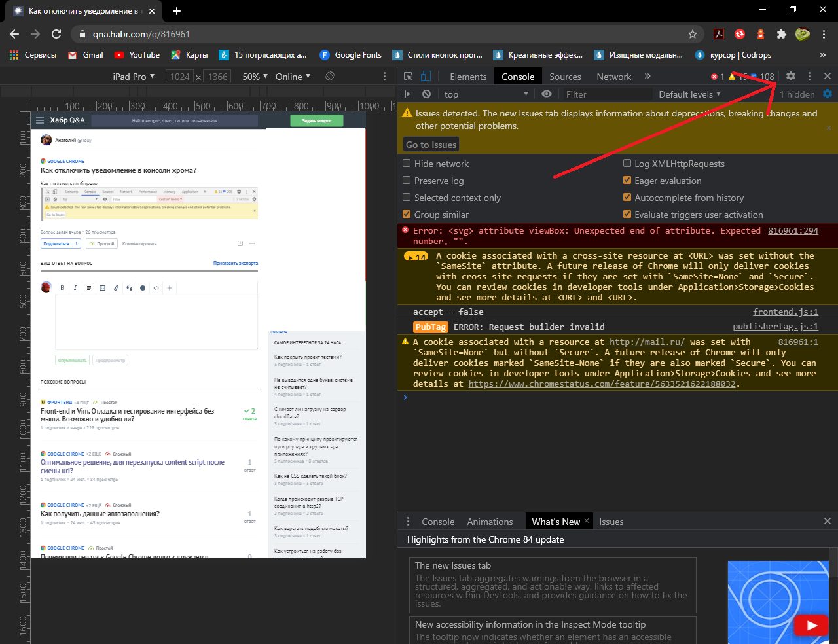Open the iPad Pro device dropdown
838x644 pixels.
[x=134, y=77]
